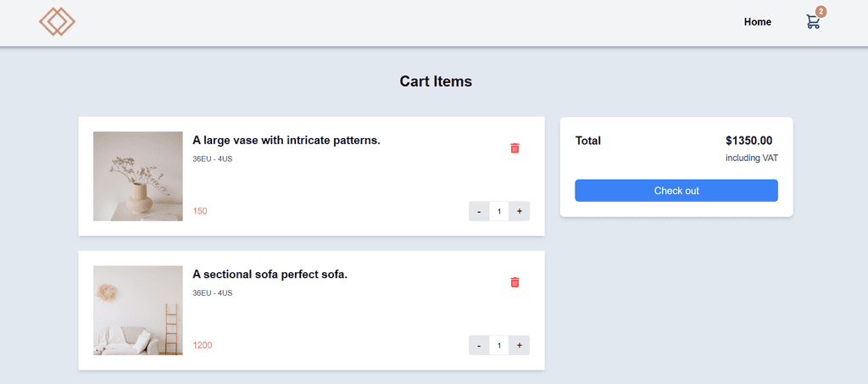Select the sectional sofa product title
The height and width of the screenshot is (384, 868).
click(270, 274)
